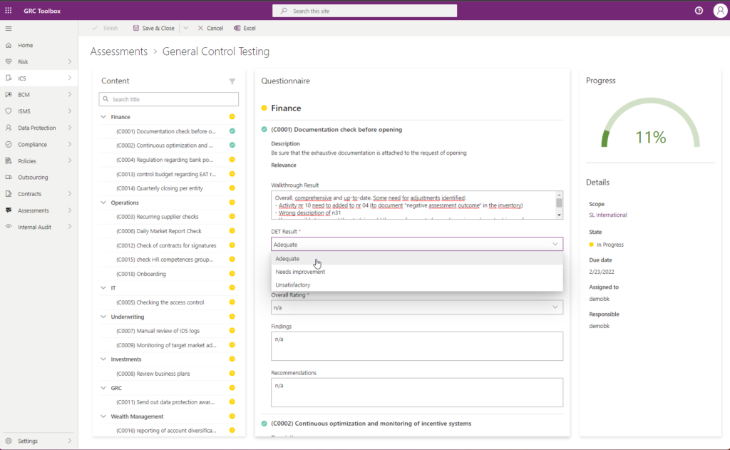730x450 pixels.
Task: Collapse the Underwriting tree group
Action: (103, 316)
